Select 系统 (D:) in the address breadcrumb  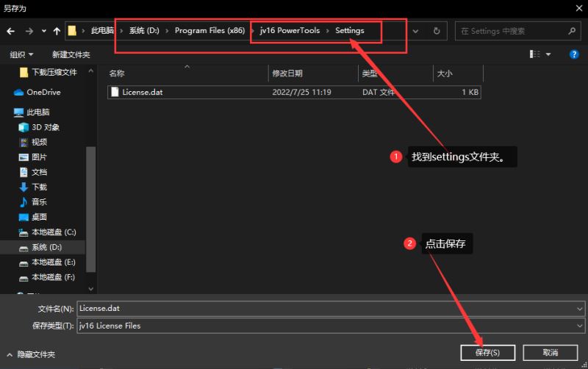pos(144,31)
